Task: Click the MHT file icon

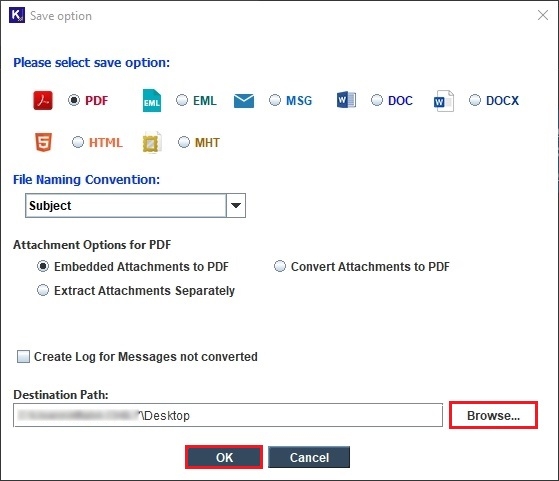Action: (x=152, y=142)
